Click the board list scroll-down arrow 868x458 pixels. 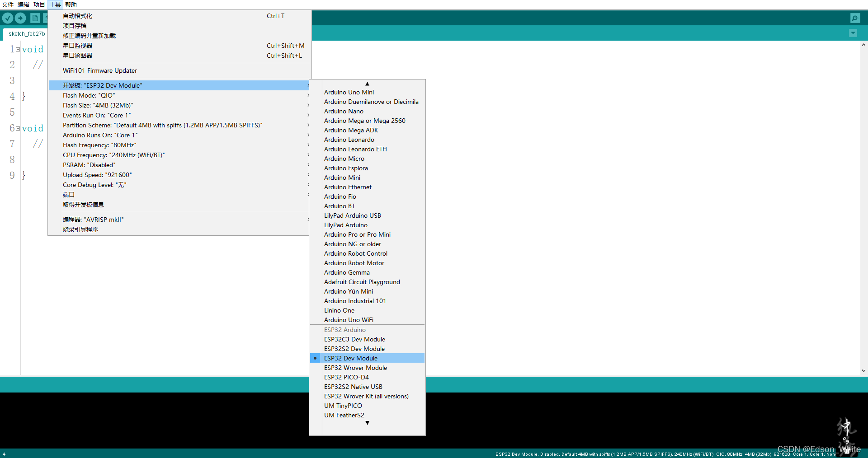click(x=367, y=423)
